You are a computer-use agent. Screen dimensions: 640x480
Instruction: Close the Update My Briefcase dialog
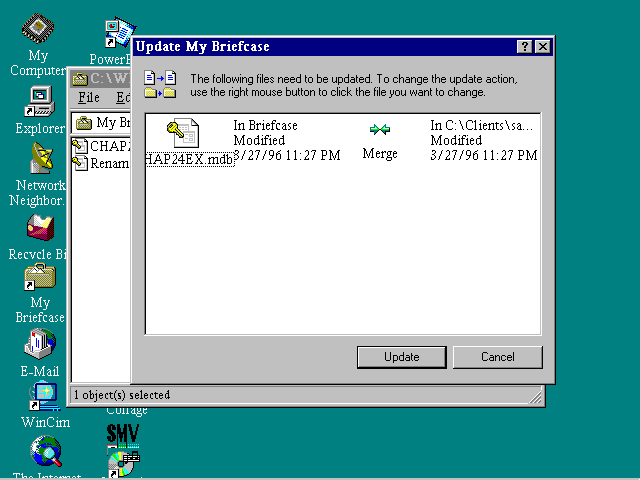[x=542, y=47]
